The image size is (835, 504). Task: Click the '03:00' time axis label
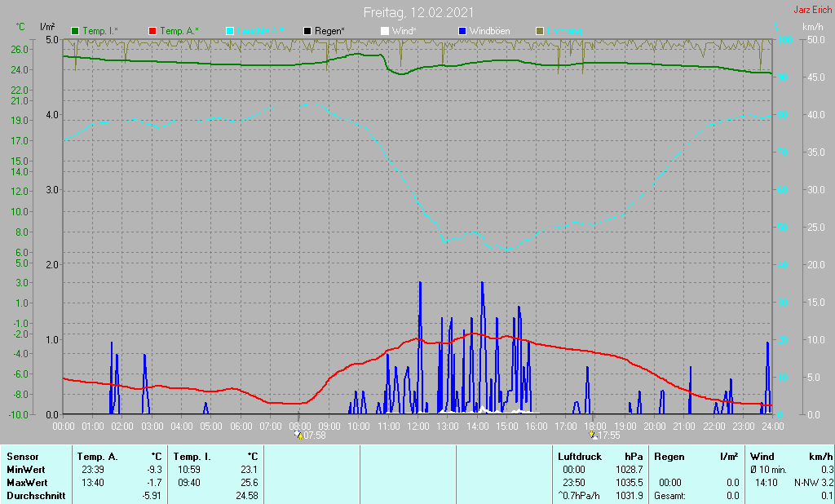point(152,427)
